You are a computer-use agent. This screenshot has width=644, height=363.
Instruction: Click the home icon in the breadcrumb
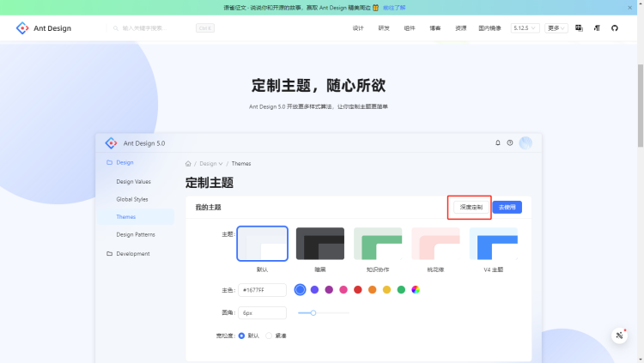point(188,163)
